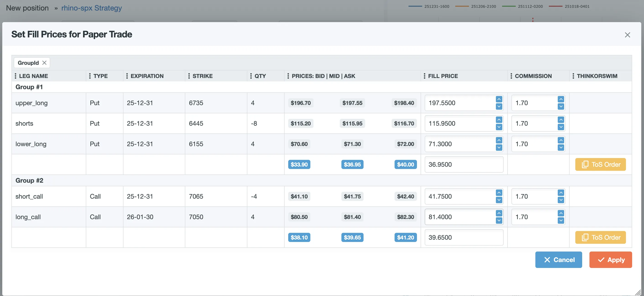Open the rhino-spx Strategy breadcrumb link
This screenshot has width=644, height=296.
(92, 8)
